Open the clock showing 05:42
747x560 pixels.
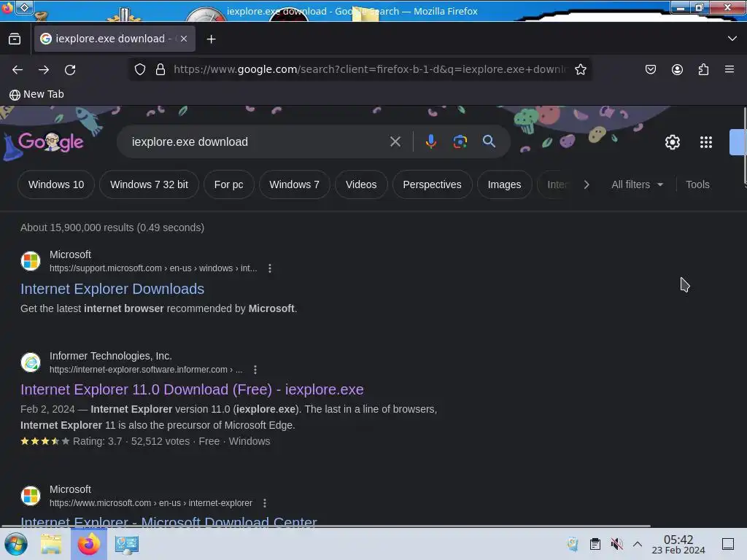[678, 544]
